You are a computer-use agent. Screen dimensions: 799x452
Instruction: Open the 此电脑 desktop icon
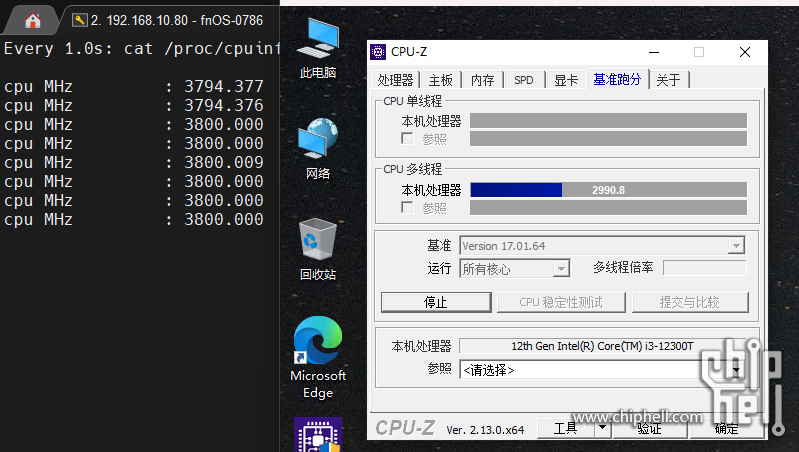click(x=318, y=48)
